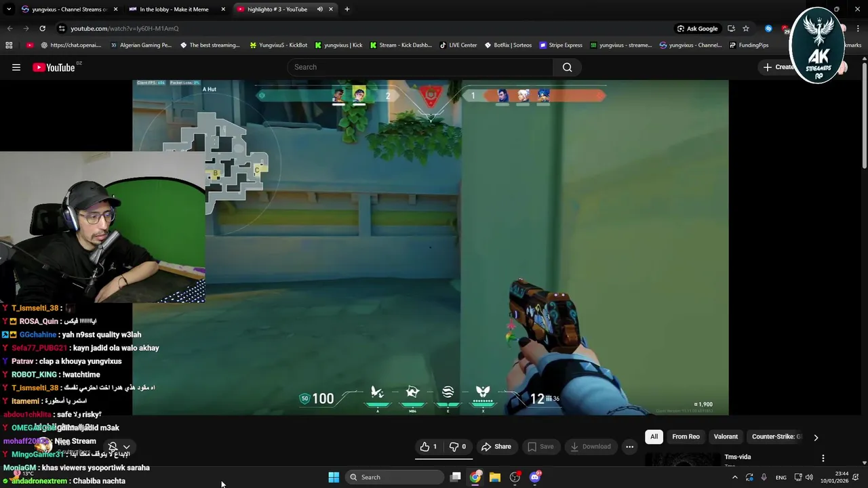Select the Counter-Strike chip

(x=776, y=436)
